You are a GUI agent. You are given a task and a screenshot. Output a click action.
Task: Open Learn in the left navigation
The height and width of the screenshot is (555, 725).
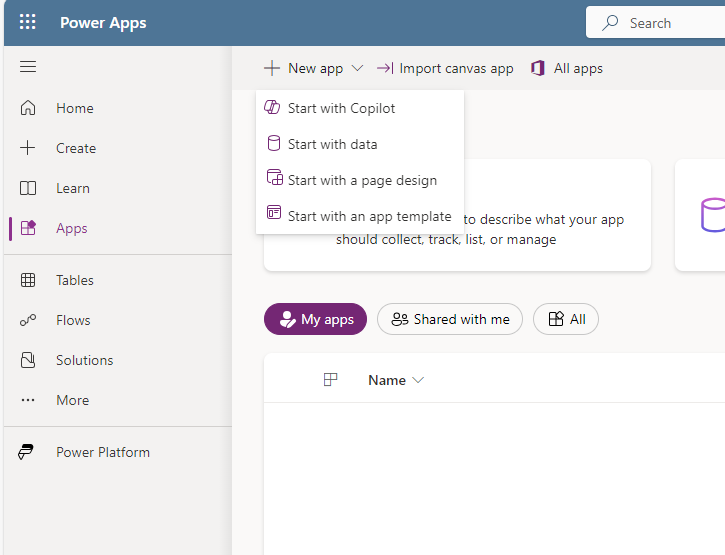[72, 188]
